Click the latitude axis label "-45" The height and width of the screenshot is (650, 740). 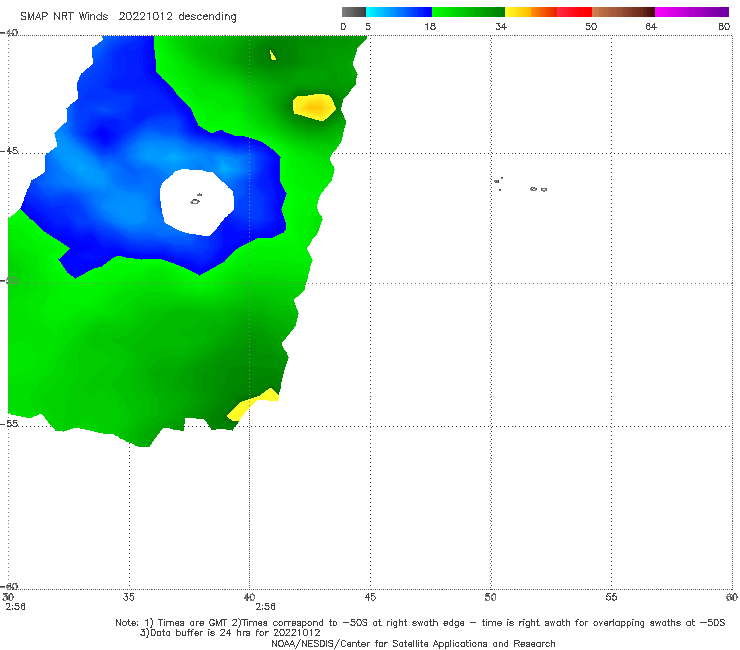click(x=9, y=151)
